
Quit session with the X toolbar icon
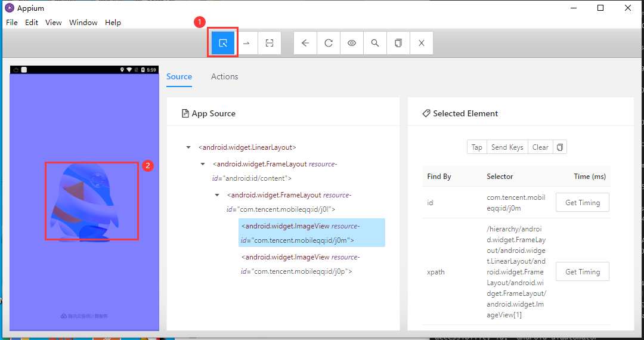pos(422,43)
